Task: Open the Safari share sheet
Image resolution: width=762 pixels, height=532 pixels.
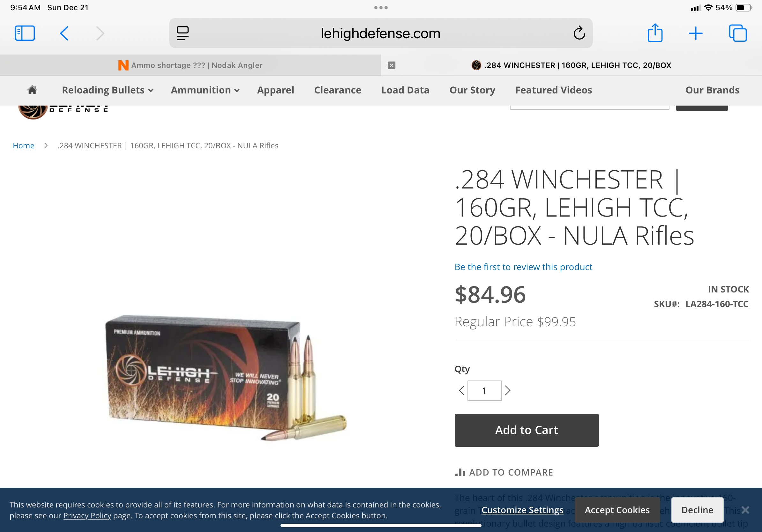Action: 655,33
